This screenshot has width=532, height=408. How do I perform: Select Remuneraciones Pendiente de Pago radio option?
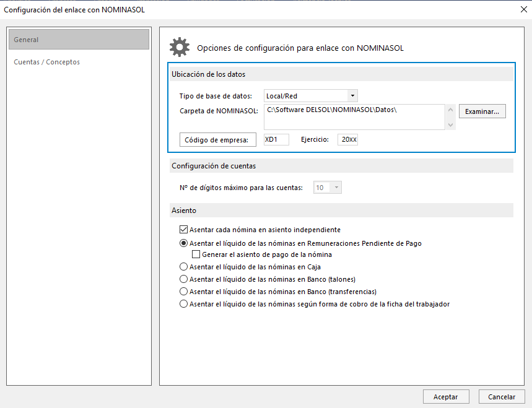(183, 243)
